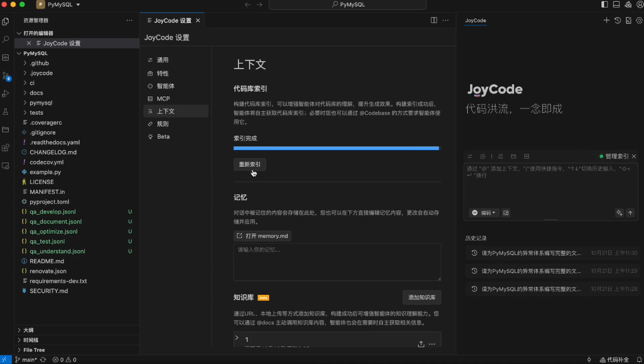Viewport: 644px width, 364px height.
Task: Select the 特性 settings tab
Action: [176, 73]
